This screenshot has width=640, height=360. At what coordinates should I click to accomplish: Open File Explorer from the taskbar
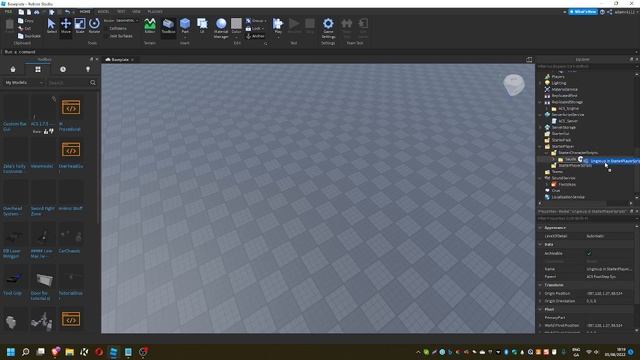point(70,352)
